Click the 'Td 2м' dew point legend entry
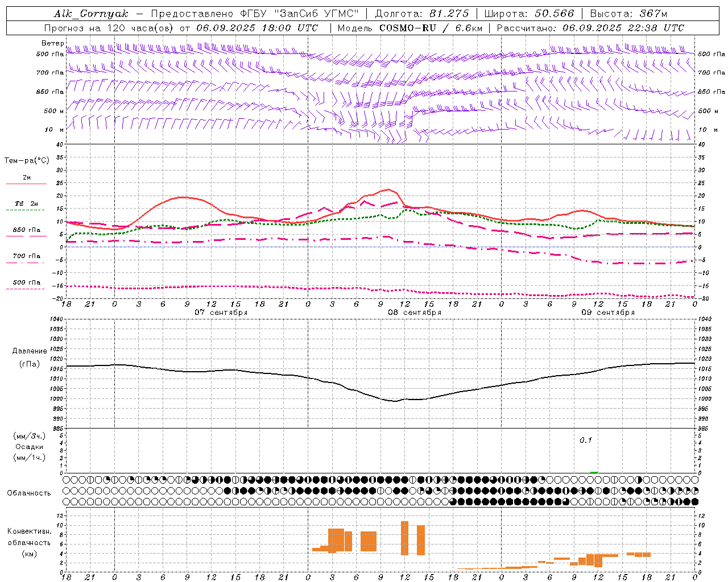The image size is (728, 582). coord(26,203)
